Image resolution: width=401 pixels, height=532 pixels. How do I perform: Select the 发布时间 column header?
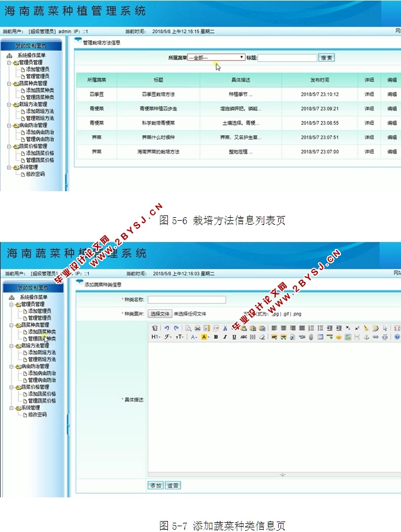click(320, 80)
